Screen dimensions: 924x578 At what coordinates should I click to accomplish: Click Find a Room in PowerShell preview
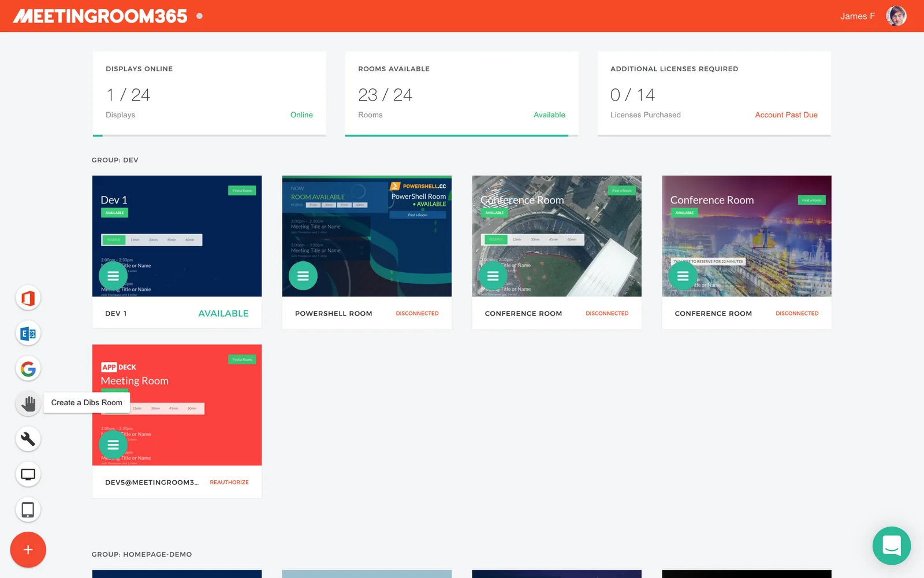coord(418,215)
